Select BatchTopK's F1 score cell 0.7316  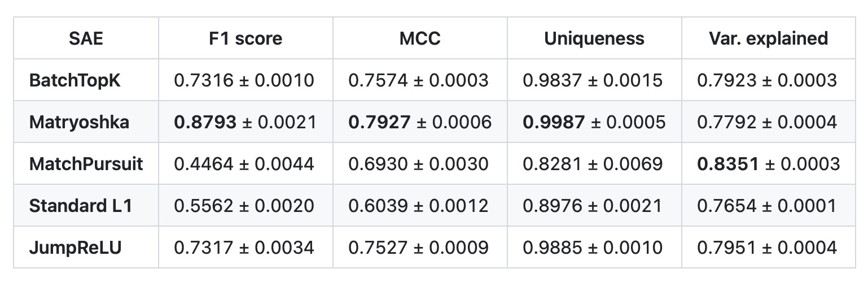pyautogui.click(x=245, y=80)
